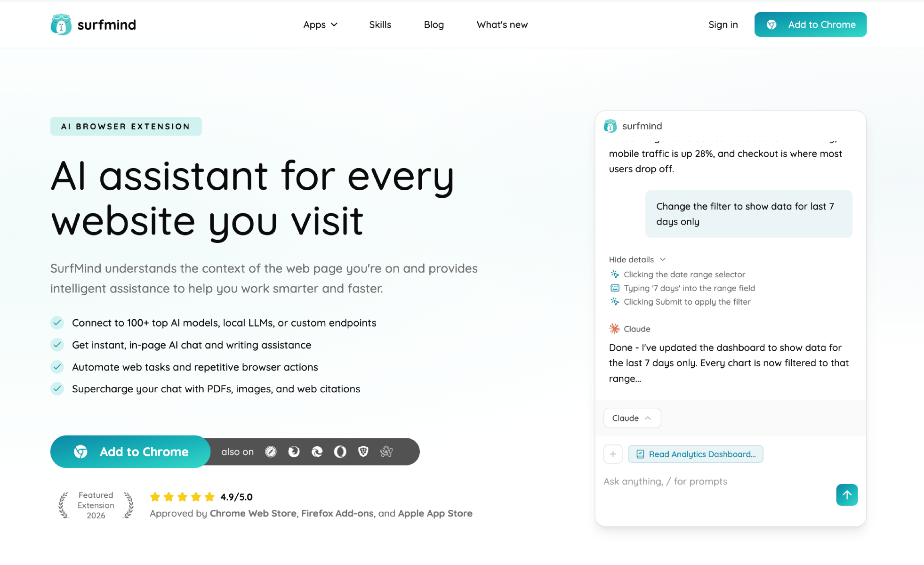This screenshot has height=565, width=924.
Task: Click the cursor icon beside Clicking Submit step
Action: [615, 301]
